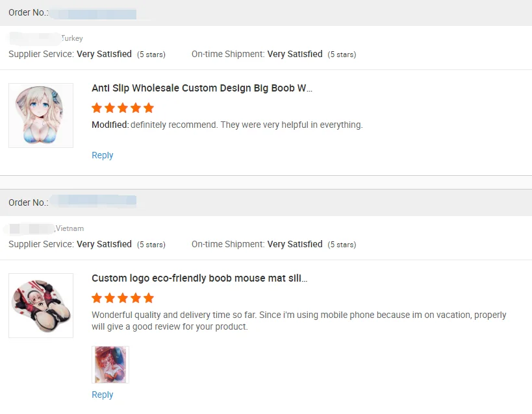
Task: Click the third star of Turkey review rating
Action: 123,108
